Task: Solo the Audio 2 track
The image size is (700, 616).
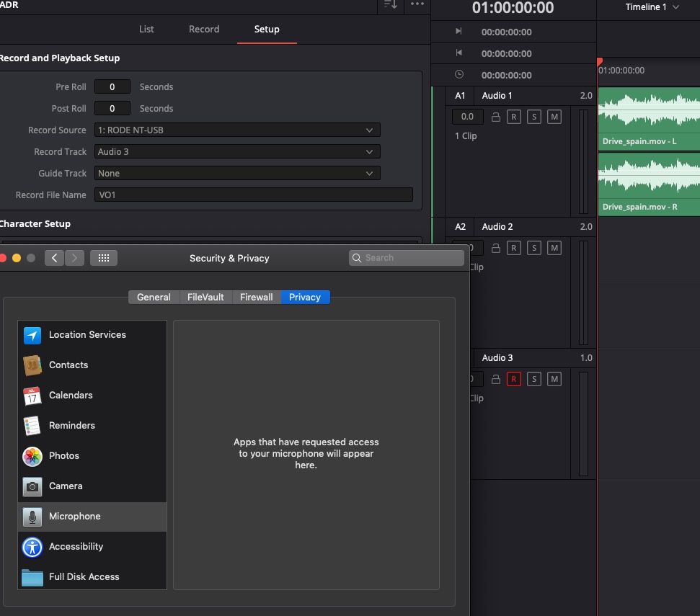Action: (534, 248)
